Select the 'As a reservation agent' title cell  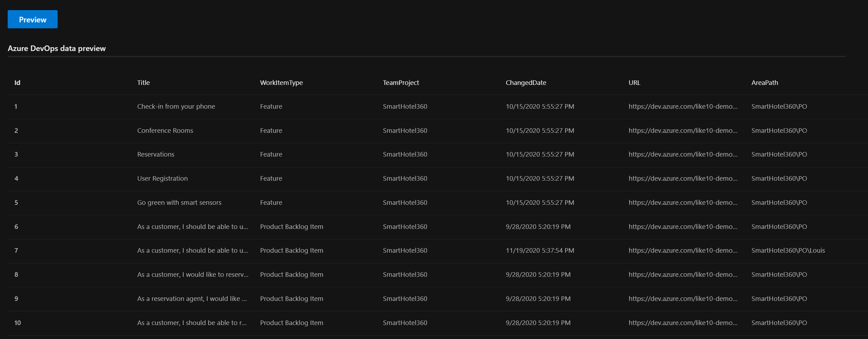coord(192,299)
